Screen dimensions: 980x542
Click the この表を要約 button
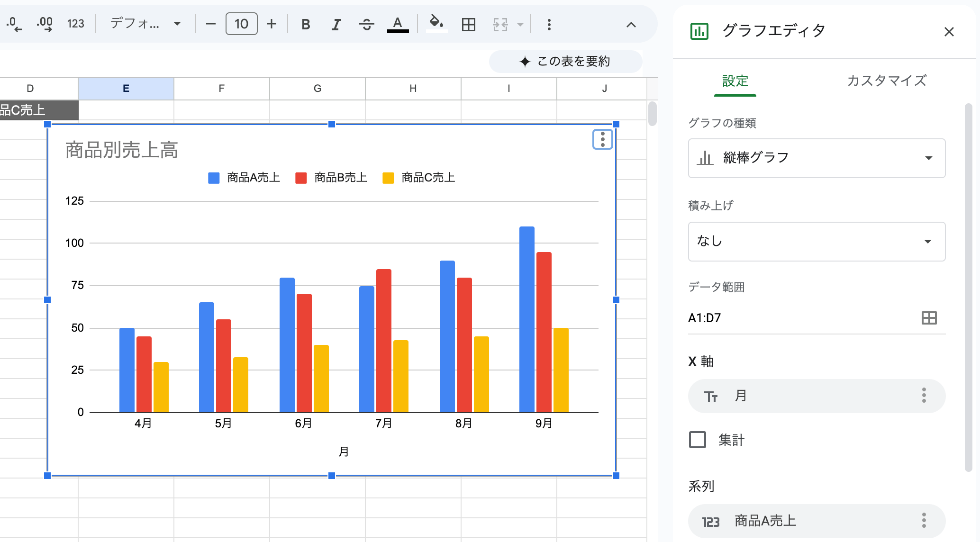565,62
